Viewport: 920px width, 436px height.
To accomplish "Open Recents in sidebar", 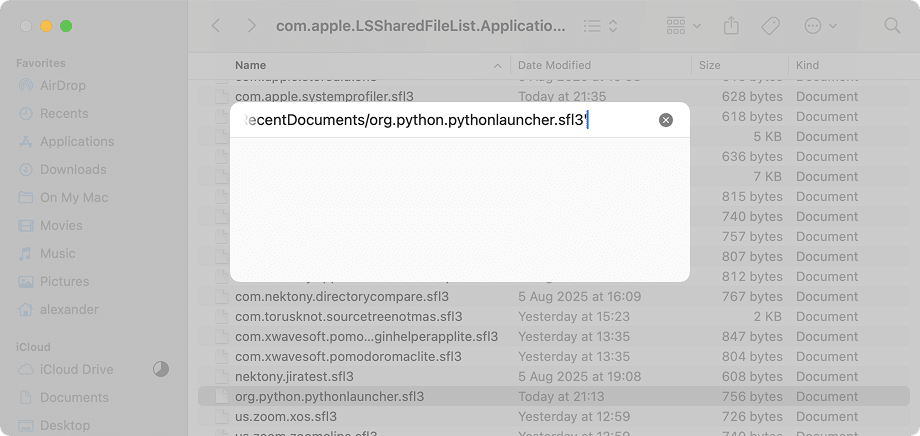I will tap(64, 114).
